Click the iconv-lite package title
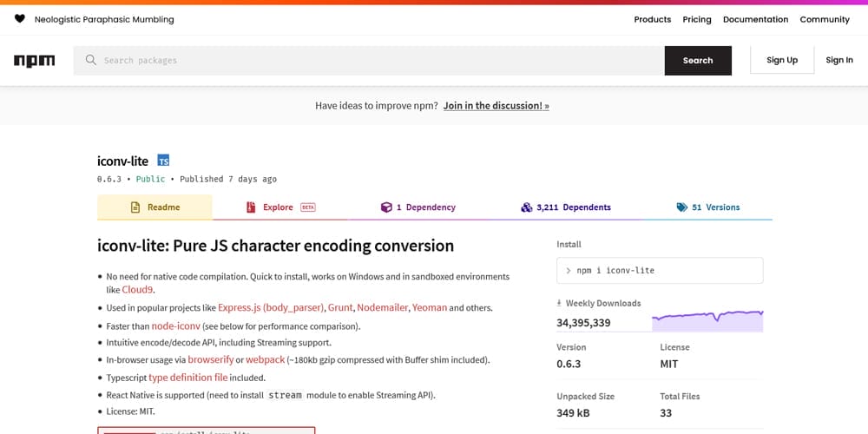The image size is (868, 434). tap(123, 161)
